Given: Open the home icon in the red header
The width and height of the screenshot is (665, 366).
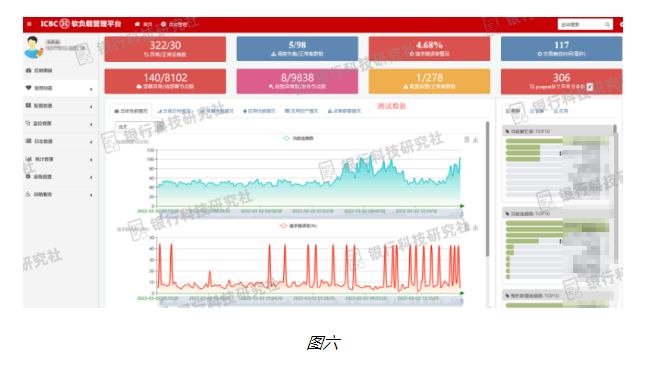Looking at the screenshot, I should point(137,24).
